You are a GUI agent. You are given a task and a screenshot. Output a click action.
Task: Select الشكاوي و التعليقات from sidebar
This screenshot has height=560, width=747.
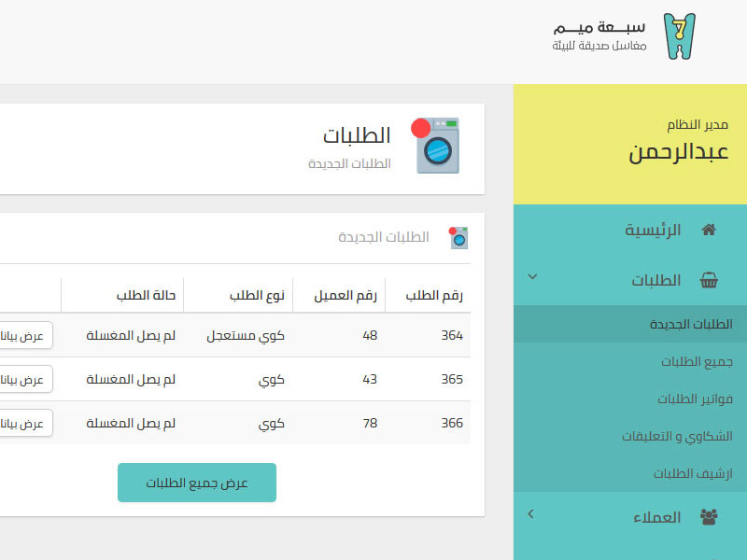pos(677,436)
